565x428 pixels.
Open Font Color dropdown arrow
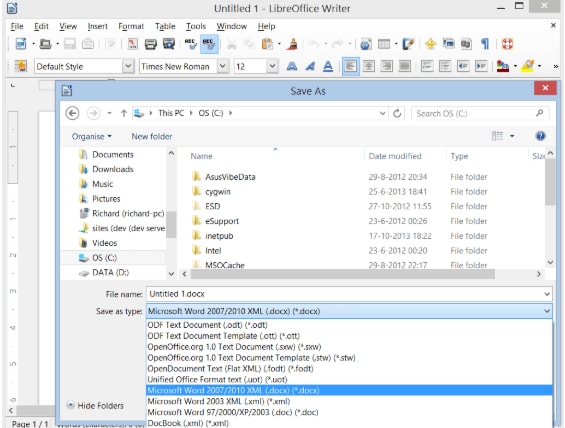(x=515, y=66)
